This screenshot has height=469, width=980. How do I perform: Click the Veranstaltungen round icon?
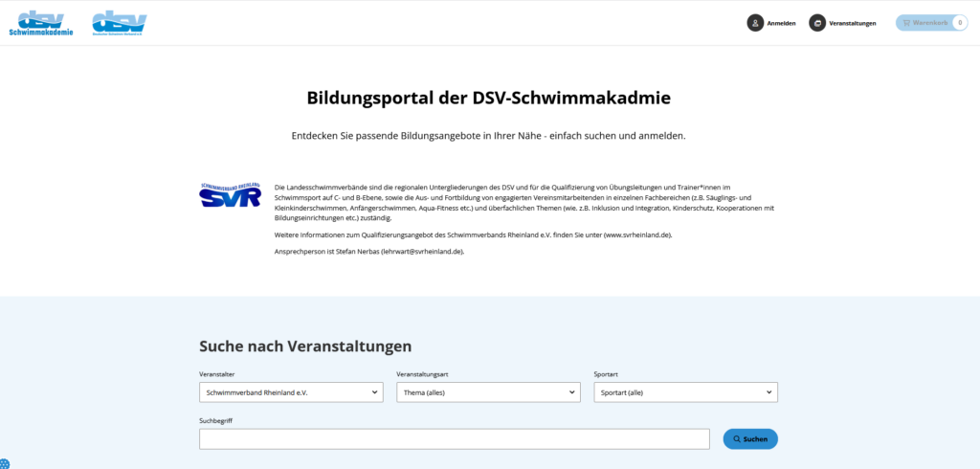tap(817, 23)
